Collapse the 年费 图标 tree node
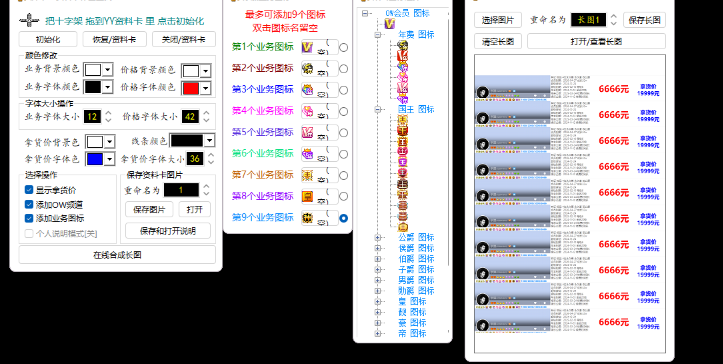Screen dimensions: 723x364 (x=378, y=35)
